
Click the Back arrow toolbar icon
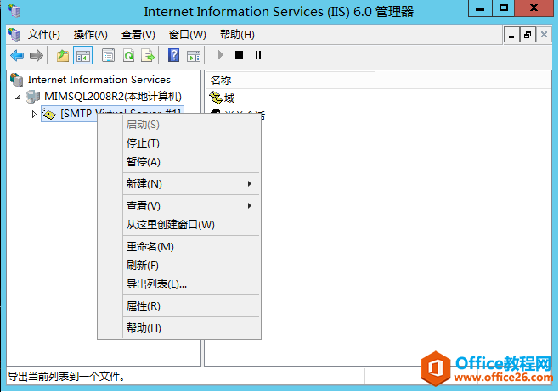(17, 55)
